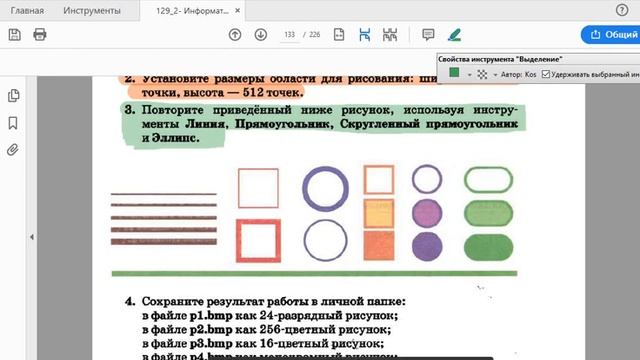Select the 129_2- Информат... document tab

pos(192,11)
